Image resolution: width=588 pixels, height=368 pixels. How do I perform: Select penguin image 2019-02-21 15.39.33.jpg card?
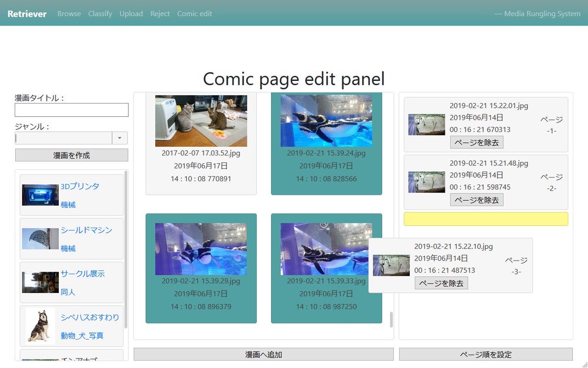click(x=326, y=268)
